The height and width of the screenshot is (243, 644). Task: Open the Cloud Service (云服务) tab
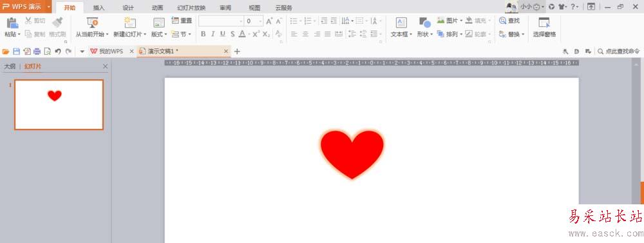[284, 8]
